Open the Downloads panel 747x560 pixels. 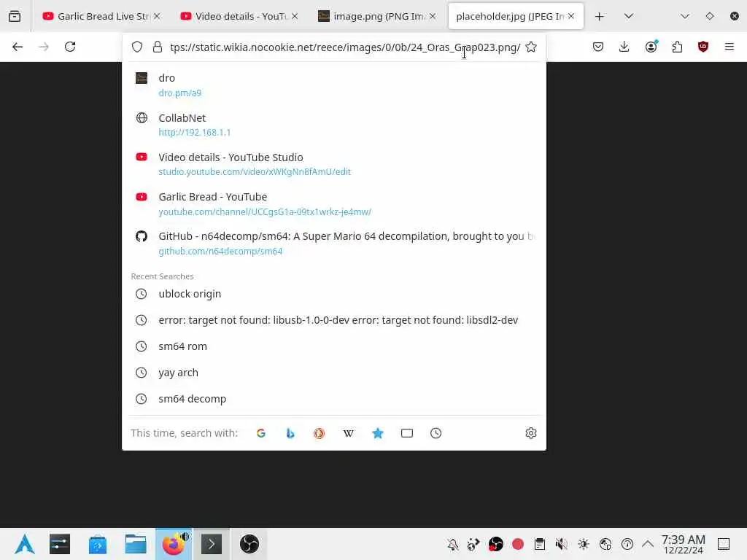[624, 47]
